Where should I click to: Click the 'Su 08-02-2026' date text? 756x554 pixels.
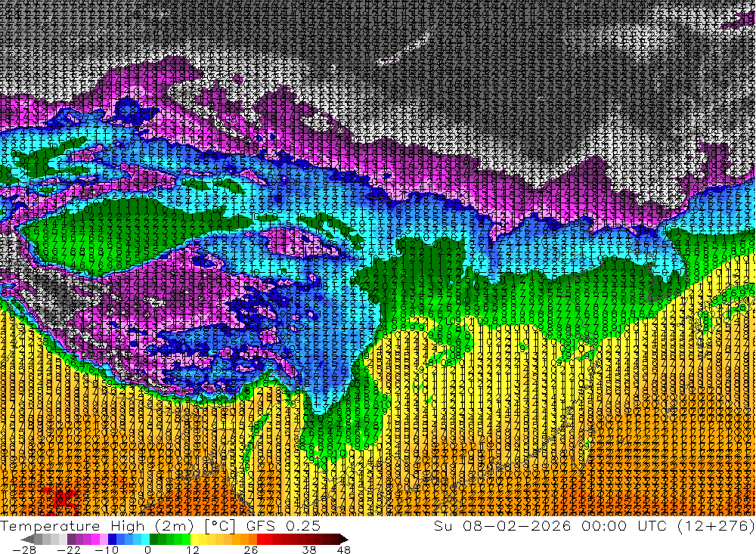click(503, 525)
